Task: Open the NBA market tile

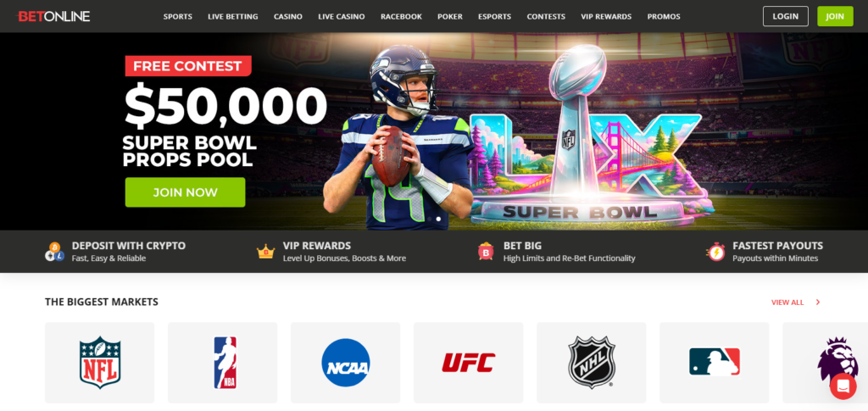Action: click(x=223, y=363)
